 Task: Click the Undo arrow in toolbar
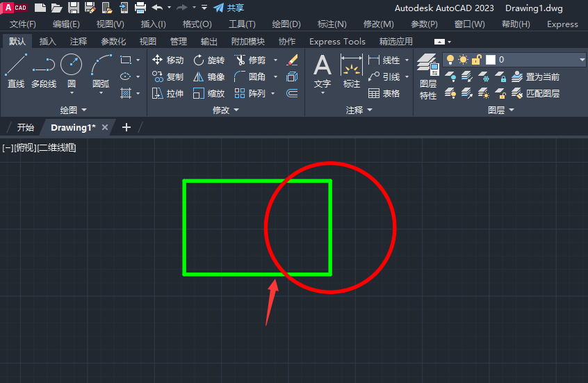pos(157,8)
